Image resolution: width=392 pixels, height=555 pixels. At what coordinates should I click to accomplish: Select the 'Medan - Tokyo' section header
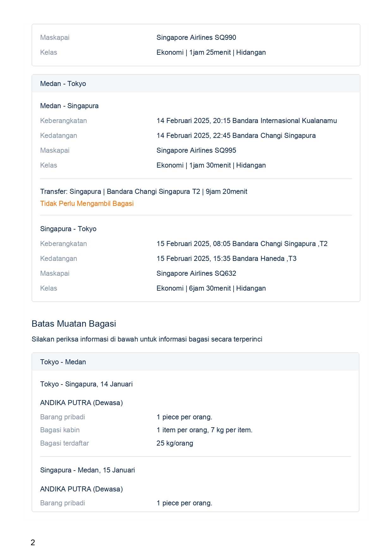click(63, 83)
